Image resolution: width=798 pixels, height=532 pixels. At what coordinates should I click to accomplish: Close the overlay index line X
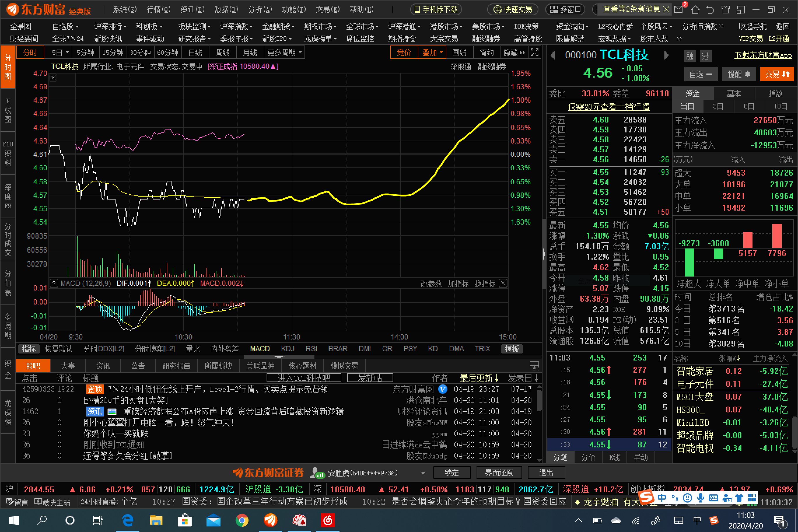pos(53,78)
